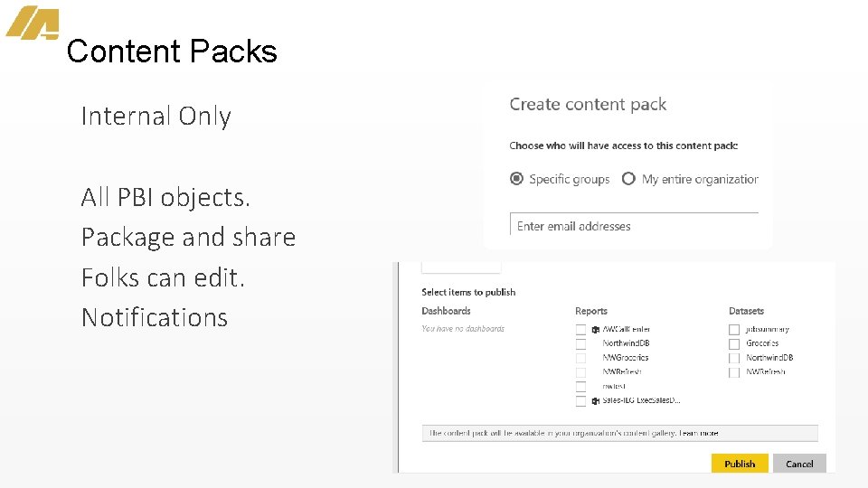This screenshot has width=868, height=488.
Task: Choose the My entire organization option
Action: click(628, 179)
